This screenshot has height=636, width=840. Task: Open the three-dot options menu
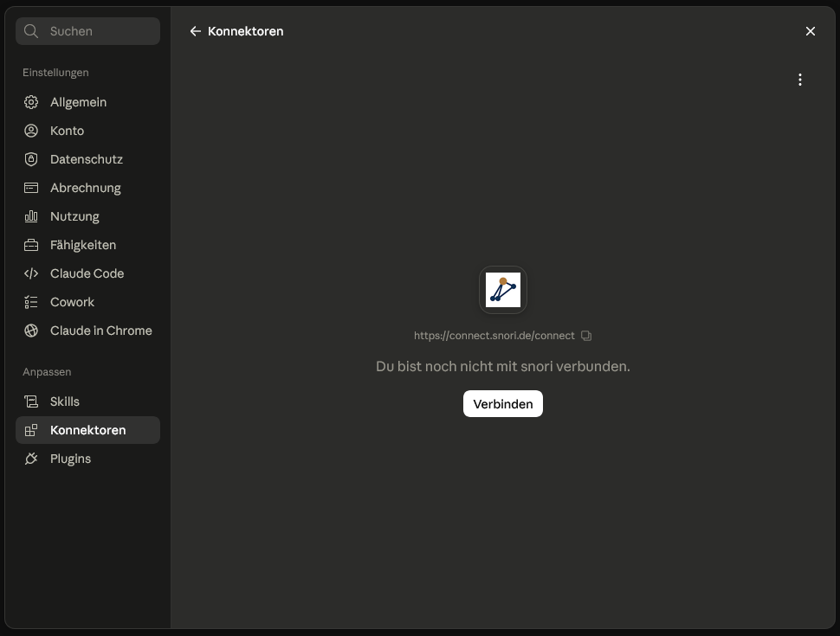coord(800,80)
